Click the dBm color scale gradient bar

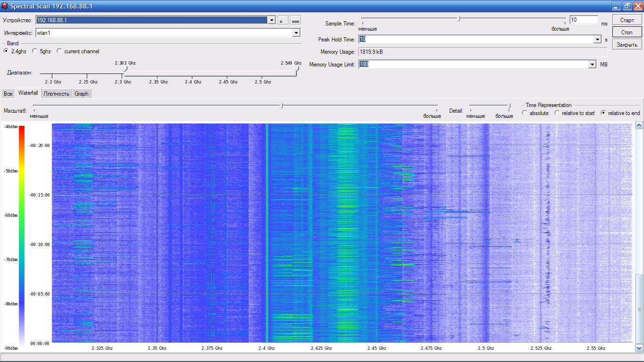click(x=22, y=237)
